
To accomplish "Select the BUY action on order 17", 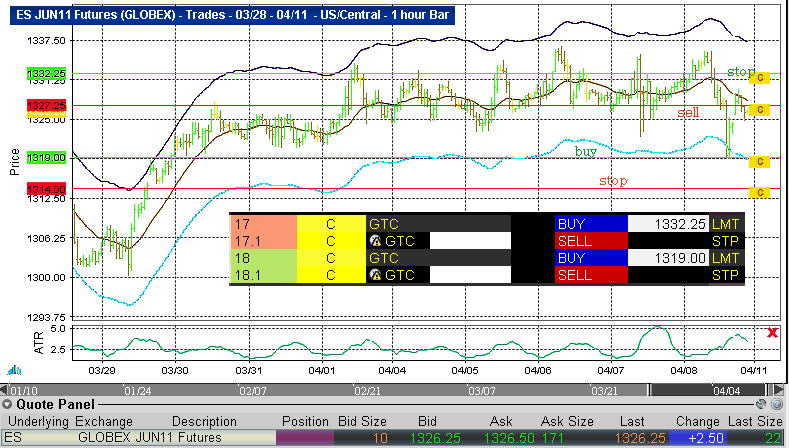I will (591, 223).
